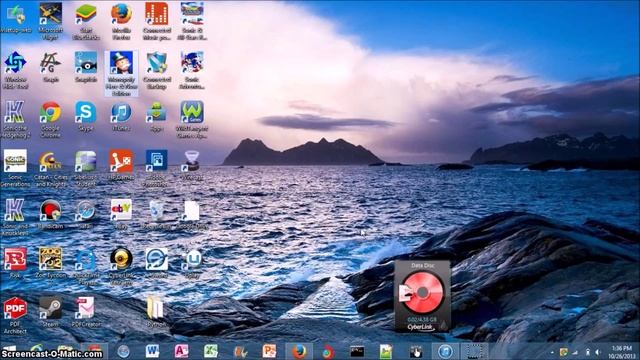Open iTunes from the taskbar
The height and width of the screenshot is (360, 640).
(x=445, y=351)
